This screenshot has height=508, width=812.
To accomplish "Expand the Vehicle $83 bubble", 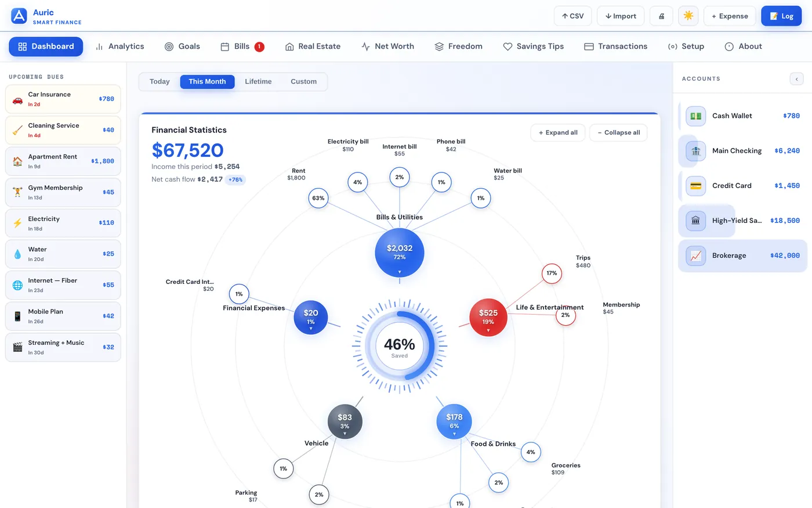I will point(345,421).
